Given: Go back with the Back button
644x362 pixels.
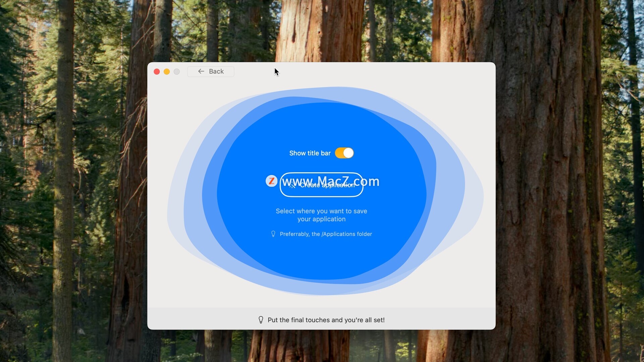Looking at the screenshot, I should (x=211, y=71).
